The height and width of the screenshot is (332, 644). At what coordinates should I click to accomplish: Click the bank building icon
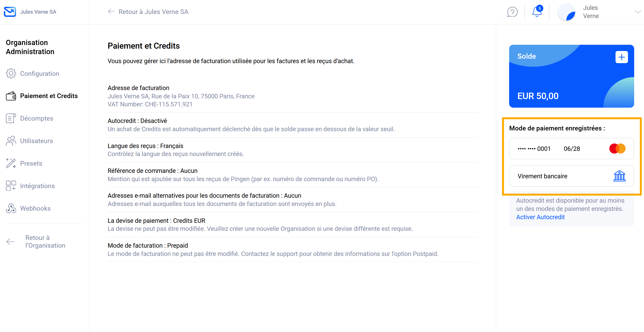[619, 176]
